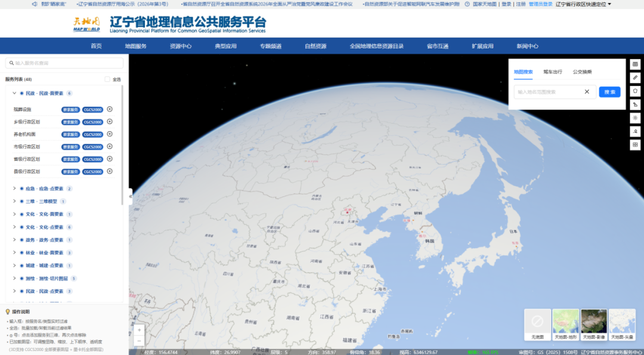Viewport: 644px width, 355px height.
Task: Open the table panel tool icon
Action: pyautogui.click(x=635, y=64)
